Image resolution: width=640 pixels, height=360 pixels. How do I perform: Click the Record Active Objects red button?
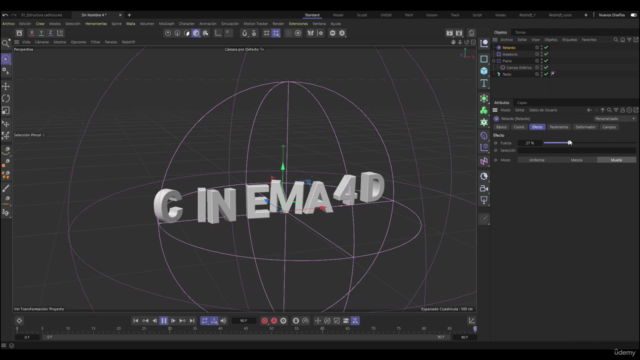pyautogui.click(x=264, y=321)
